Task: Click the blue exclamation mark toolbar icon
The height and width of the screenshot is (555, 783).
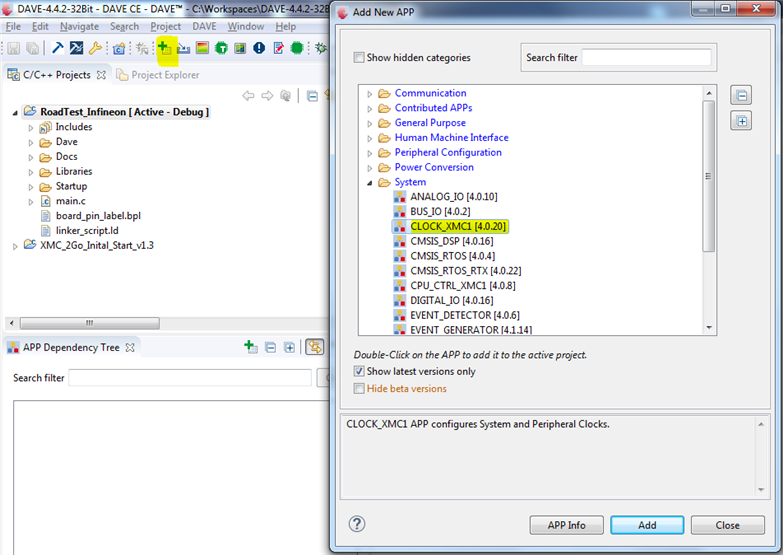Action: [259, 48]
